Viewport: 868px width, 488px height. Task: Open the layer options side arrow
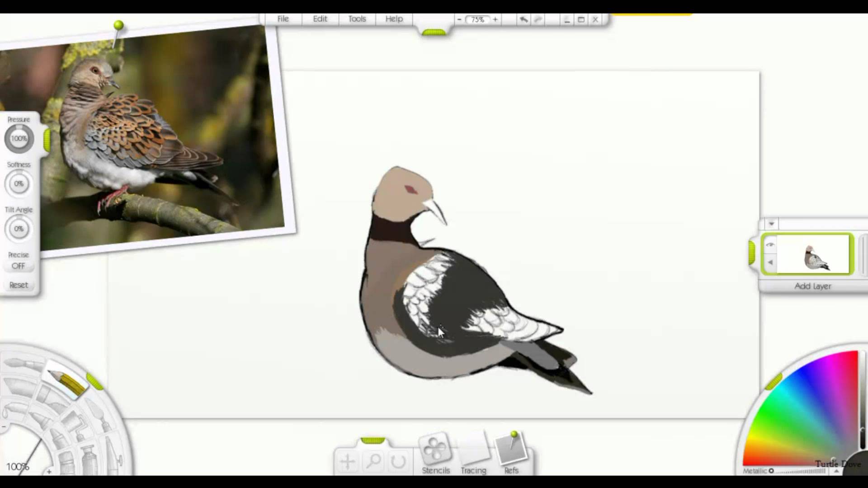[x=770, y=263]
